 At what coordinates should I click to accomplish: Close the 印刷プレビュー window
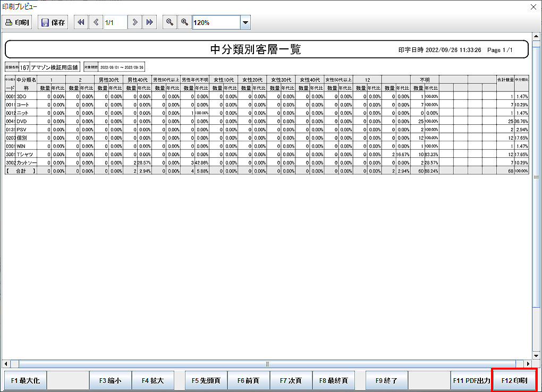pyautogui.click(x=533, y=6)
